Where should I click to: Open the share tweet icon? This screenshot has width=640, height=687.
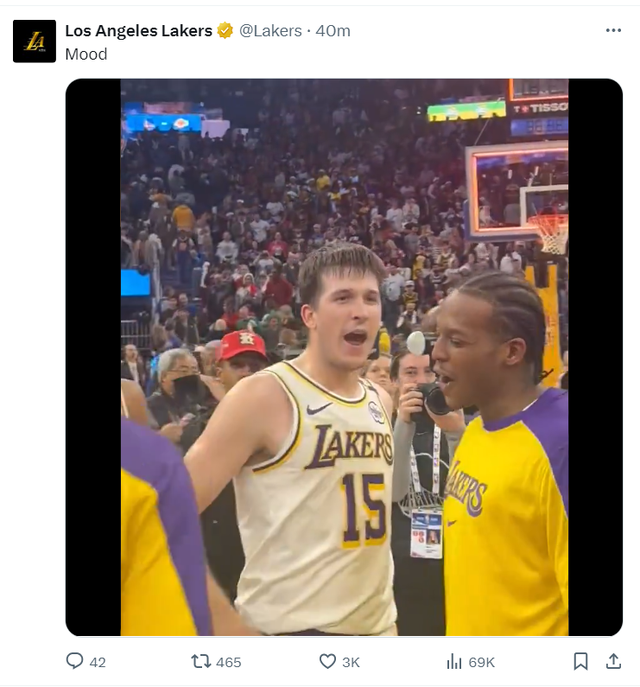(x=613, y=661)
